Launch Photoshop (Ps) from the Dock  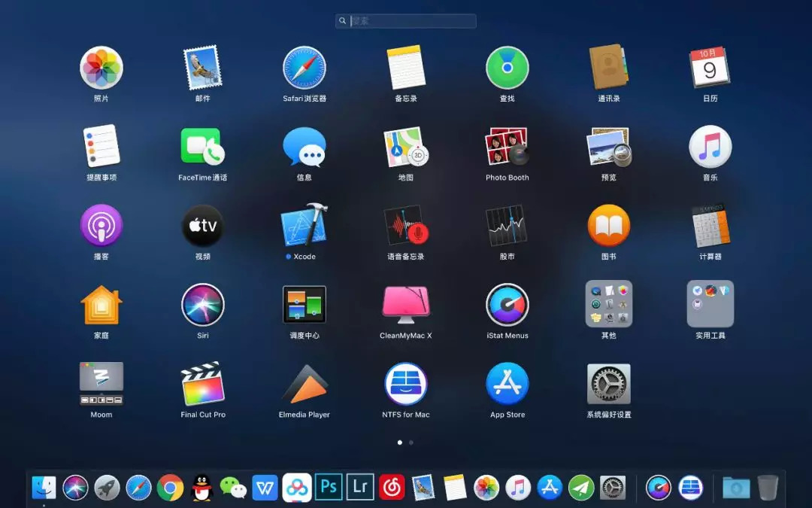pos(329,487)
